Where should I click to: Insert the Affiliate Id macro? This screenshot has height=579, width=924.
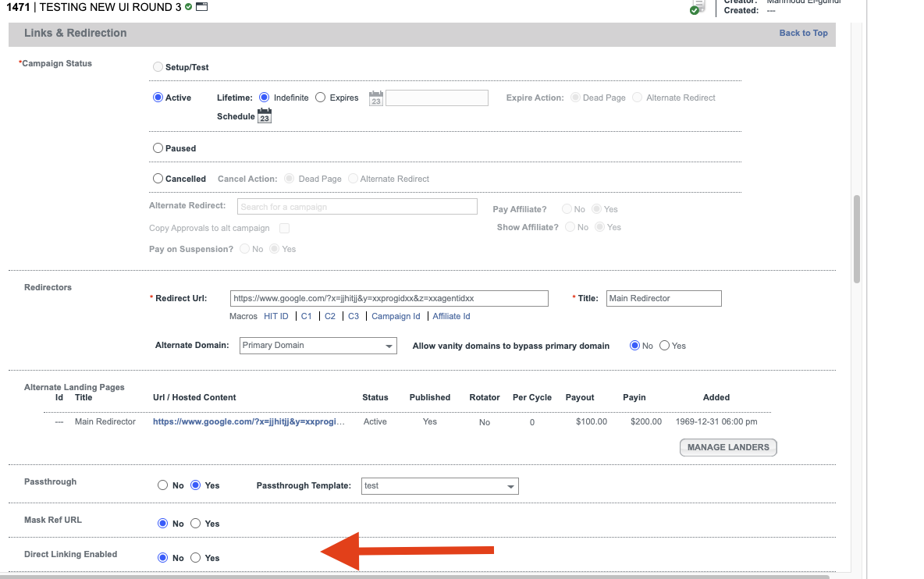tap(451, 316)
